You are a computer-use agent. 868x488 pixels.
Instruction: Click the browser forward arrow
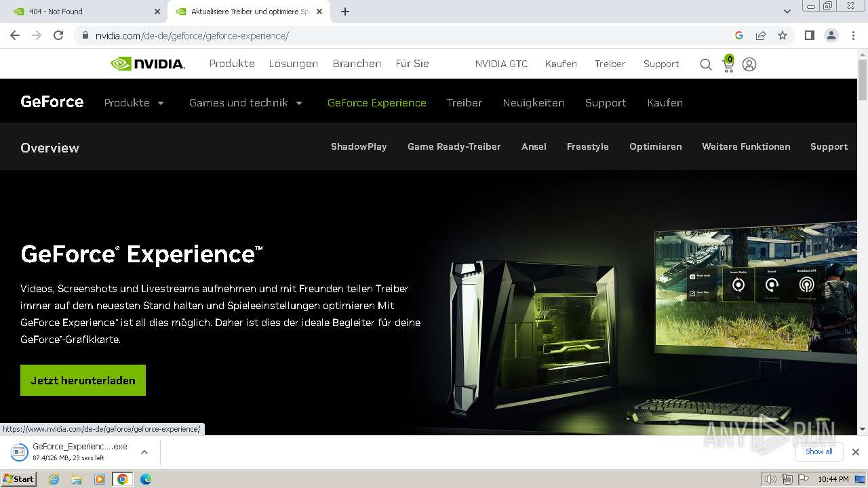[37, 35]
